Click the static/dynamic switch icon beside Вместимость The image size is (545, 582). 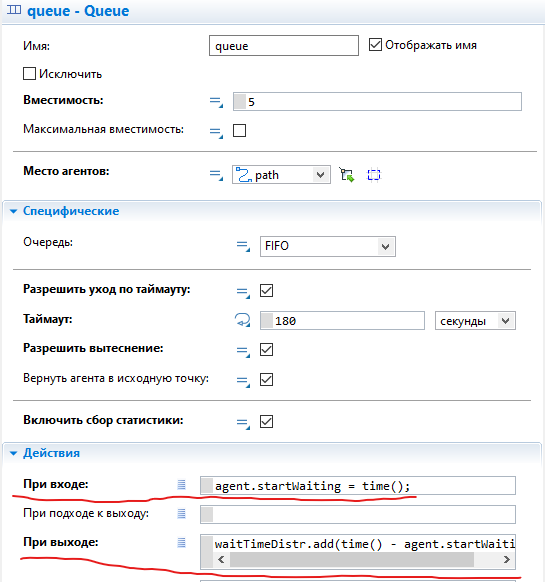pos(216,102)
